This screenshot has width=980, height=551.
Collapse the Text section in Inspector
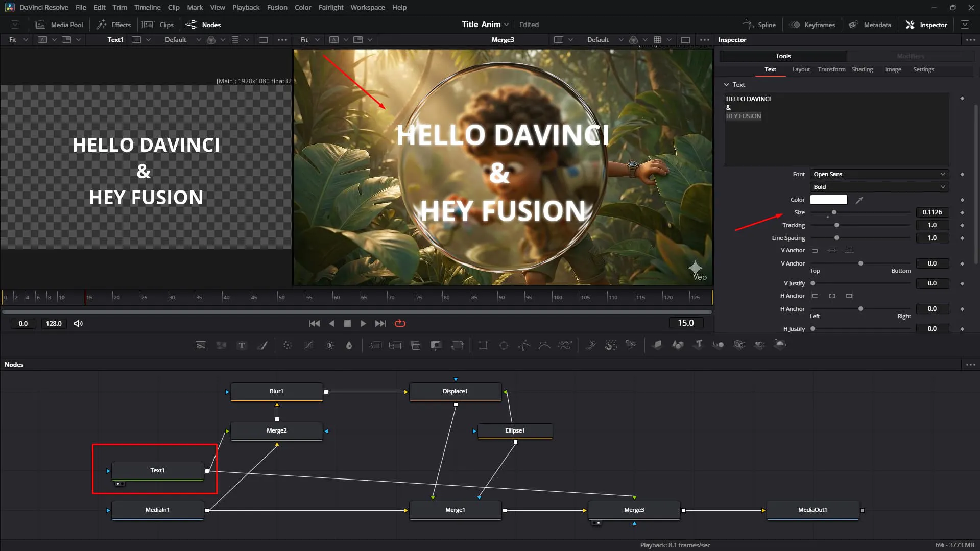tap(726, 85)
